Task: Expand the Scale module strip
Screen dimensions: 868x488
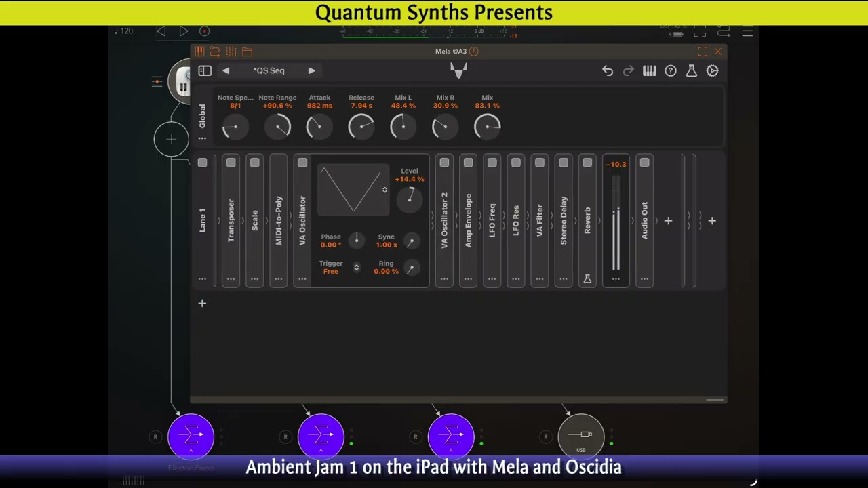Action: [255, 220]
